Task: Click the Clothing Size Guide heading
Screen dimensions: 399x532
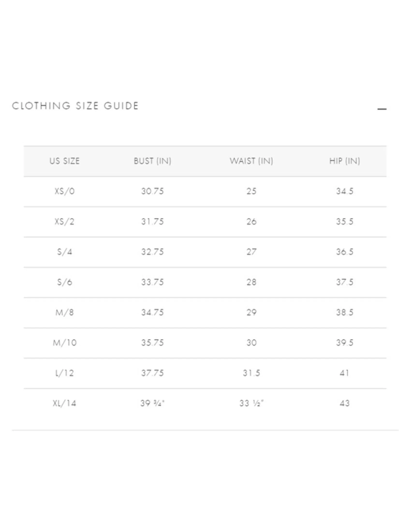Action: 75,106
